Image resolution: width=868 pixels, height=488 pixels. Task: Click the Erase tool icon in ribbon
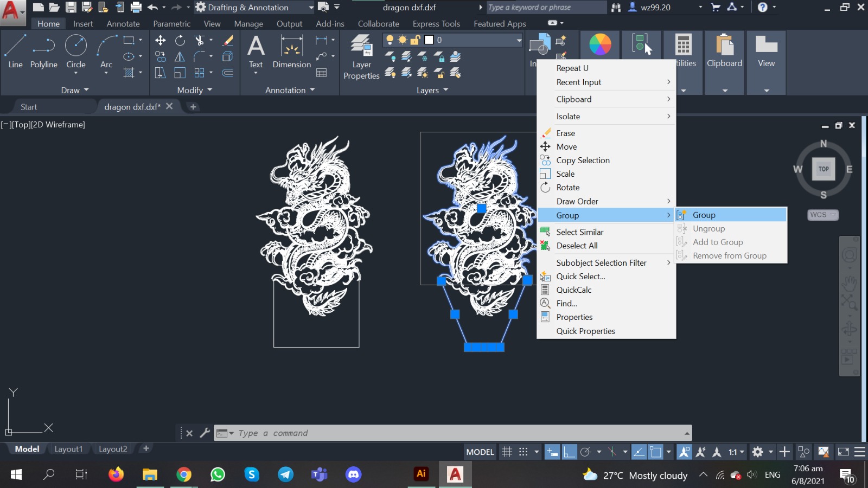228,40
